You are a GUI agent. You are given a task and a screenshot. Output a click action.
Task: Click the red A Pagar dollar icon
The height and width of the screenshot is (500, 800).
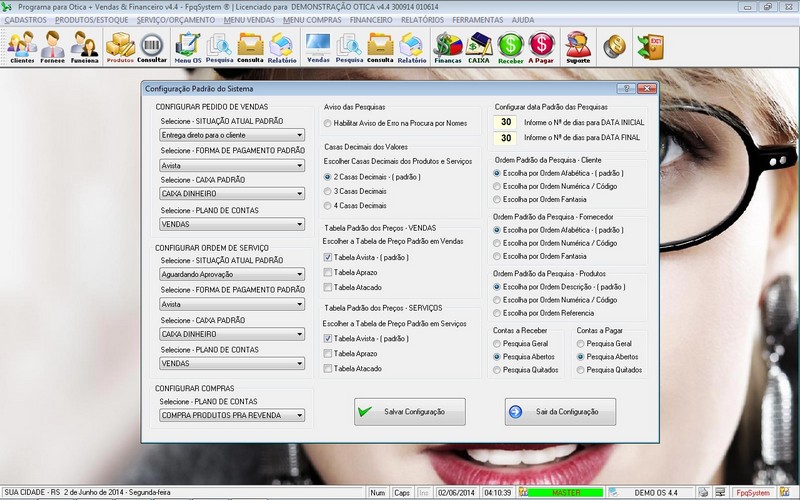click(x=542, y=46)
